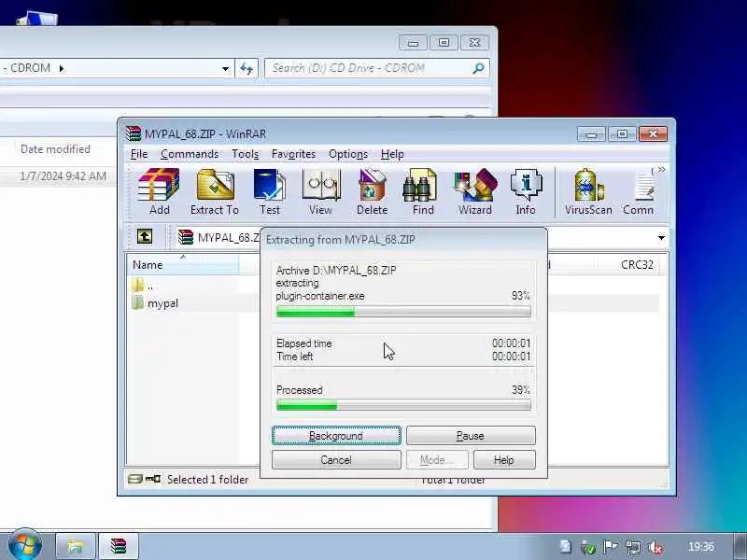
Task: Refresh the Explorer address bar
Action: 247,68
